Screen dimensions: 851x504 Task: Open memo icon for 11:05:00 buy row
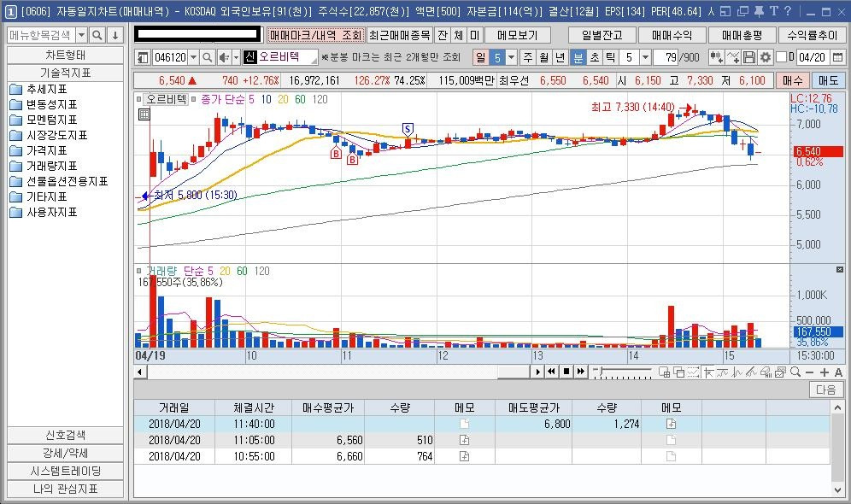pos(464,440)
